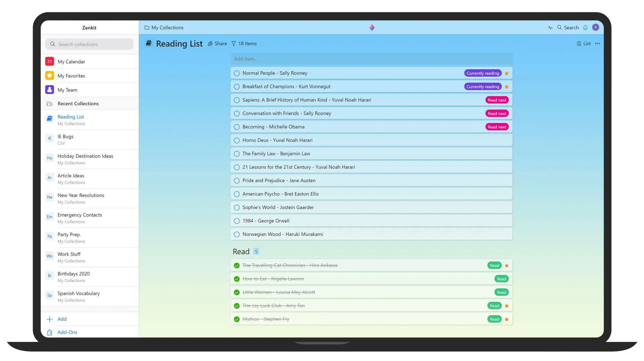The height and width of the screenshot is (361, 644).
Task: Click Read tag on Little Women
Action: tap(501, 292)
